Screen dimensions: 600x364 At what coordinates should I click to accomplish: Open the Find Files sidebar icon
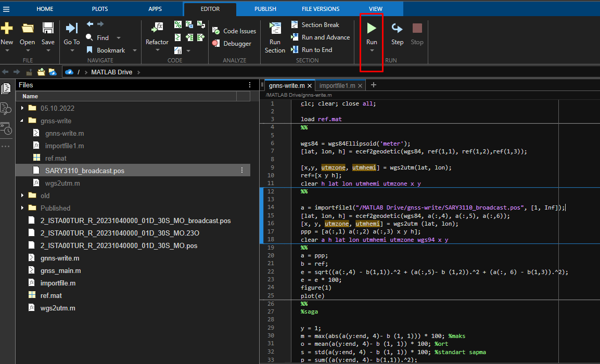click(6, 109)
